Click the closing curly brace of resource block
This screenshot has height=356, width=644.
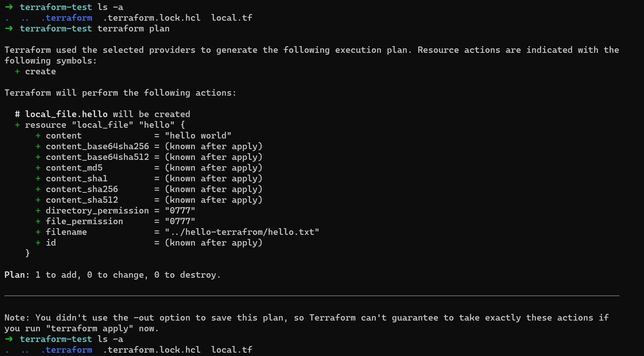pyautogui.click(x=27, y=253)
